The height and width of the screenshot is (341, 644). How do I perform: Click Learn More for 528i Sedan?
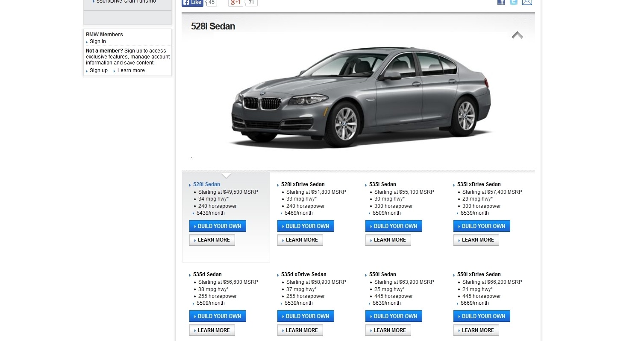point(212,240)
